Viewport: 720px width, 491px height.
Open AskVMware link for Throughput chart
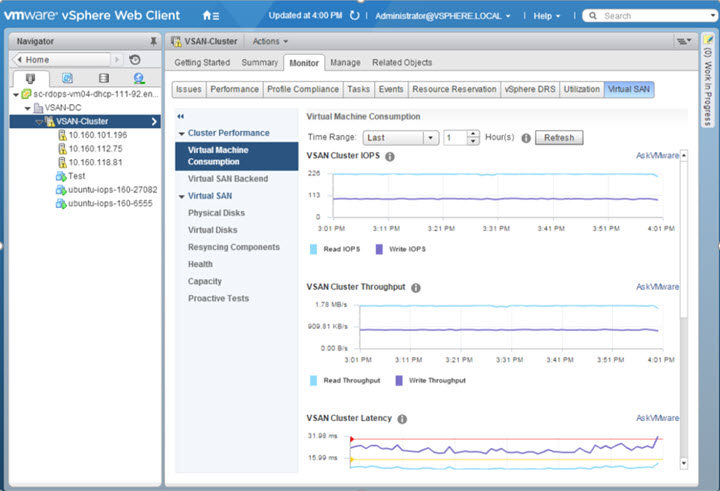click(657, 287)
